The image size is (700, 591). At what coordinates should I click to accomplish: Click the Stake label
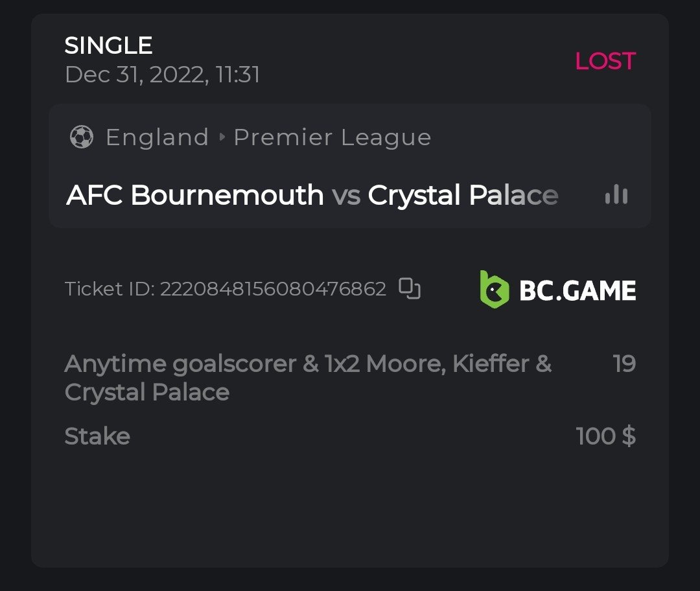pos(97,436)
